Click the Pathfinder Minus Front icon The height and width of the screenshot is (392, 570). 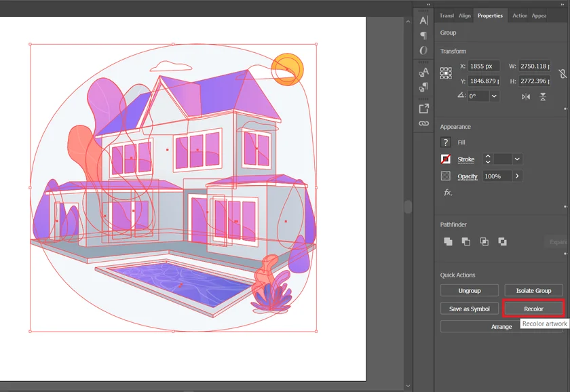pyautogui.click(x=466, y=241)
